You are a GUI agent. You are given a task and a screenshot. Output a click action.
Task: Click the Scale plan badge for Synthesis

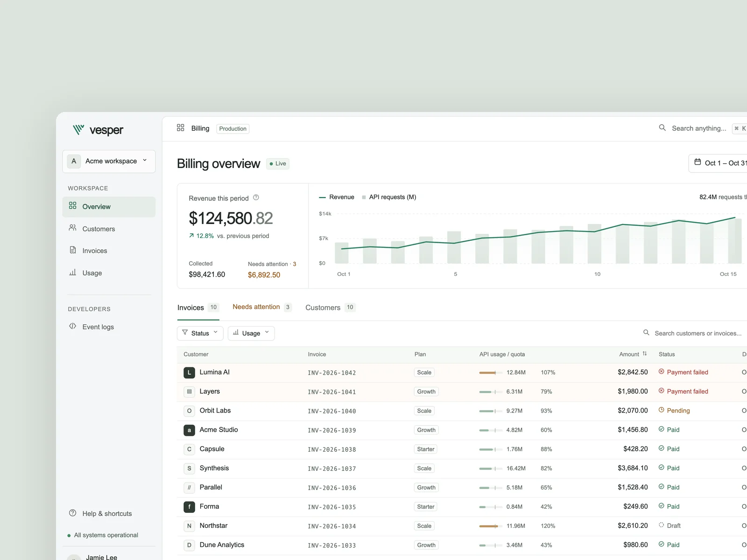[424, 468]
